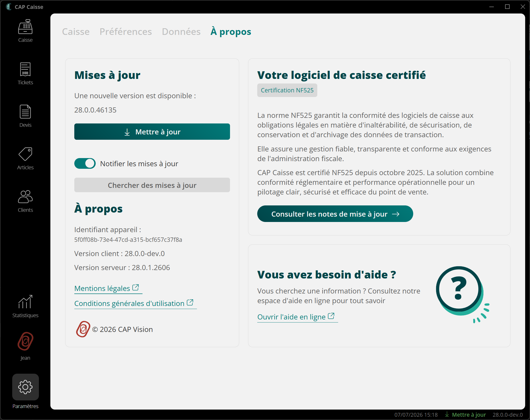Click © 2026 CAP Vision text
530x420 pixels.
(x=122, y=329)
